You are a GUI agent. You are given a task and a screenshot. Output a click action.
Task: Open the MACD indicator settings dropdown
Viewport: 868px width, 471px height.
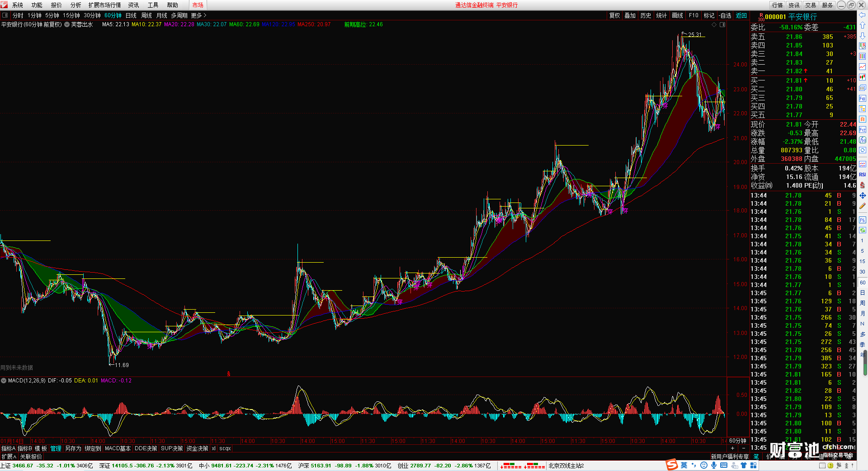tap(4, 381)
